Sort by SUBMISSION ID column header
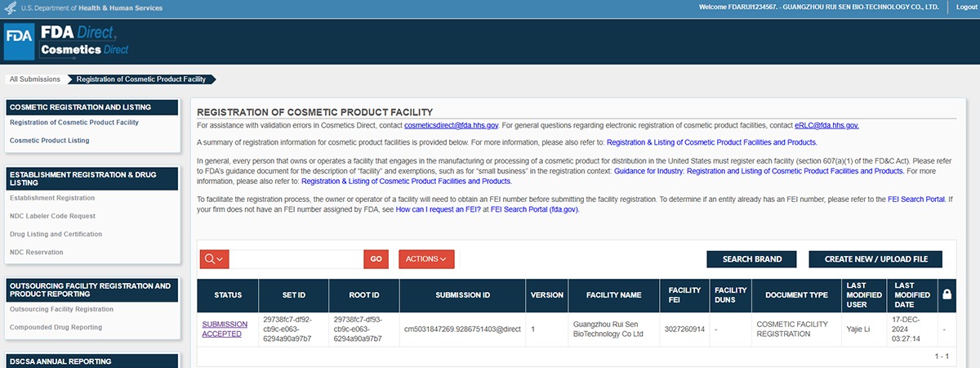This screenshot has width=980, height=368. click(462, 295)
